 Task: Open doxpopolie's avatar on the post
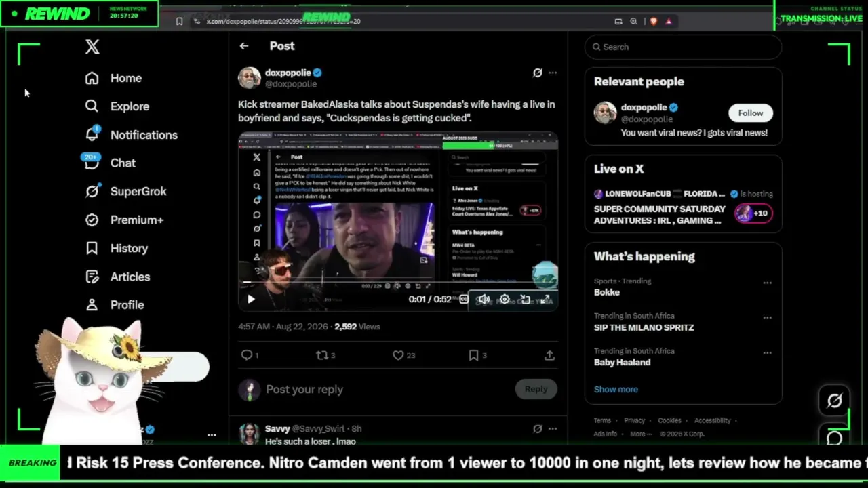[250, 78]
